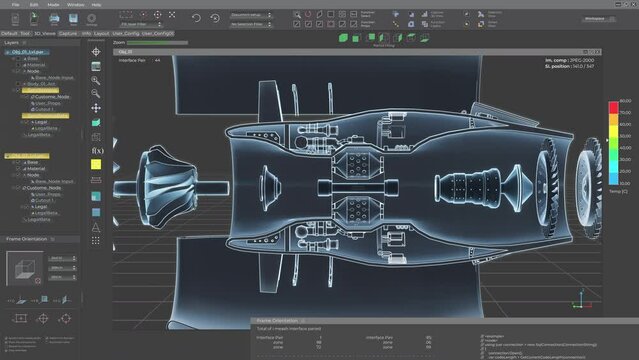Switch to the Layout tab
This screenshot has width=639, height=360.
click(101, 33)
